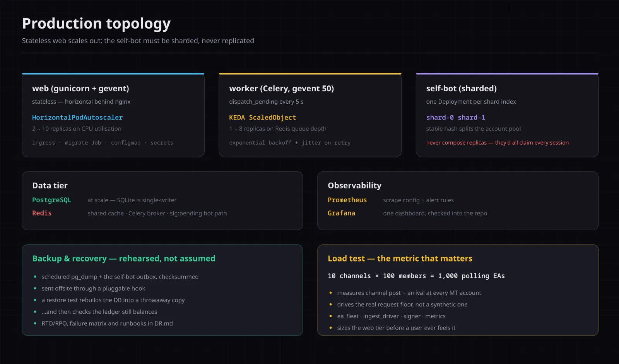Select 'drives the real request floor' bullet
619x364 pixels.
[x=402, y=304]
